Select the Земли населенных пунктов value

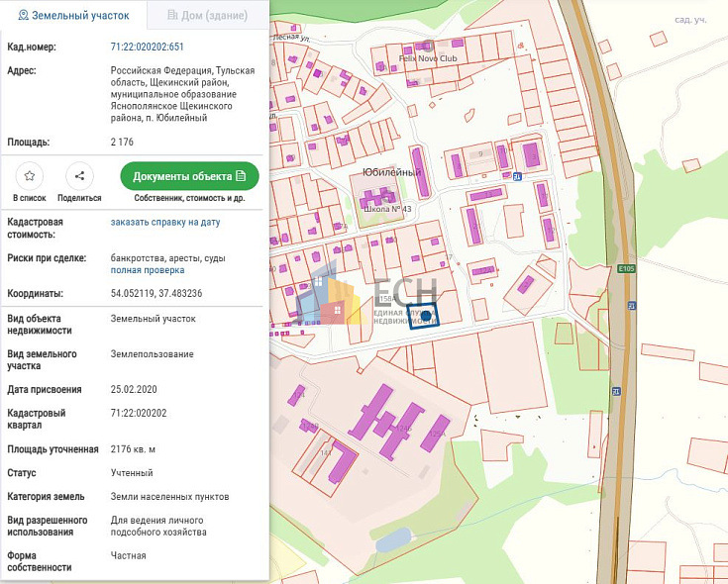pos(170,496)
